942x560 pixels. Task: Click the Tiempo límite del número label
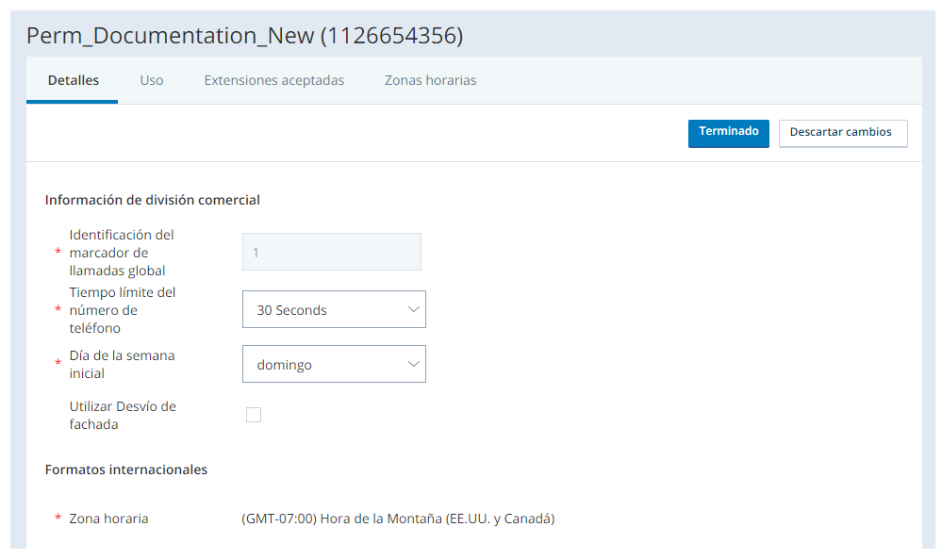(123, 310)
